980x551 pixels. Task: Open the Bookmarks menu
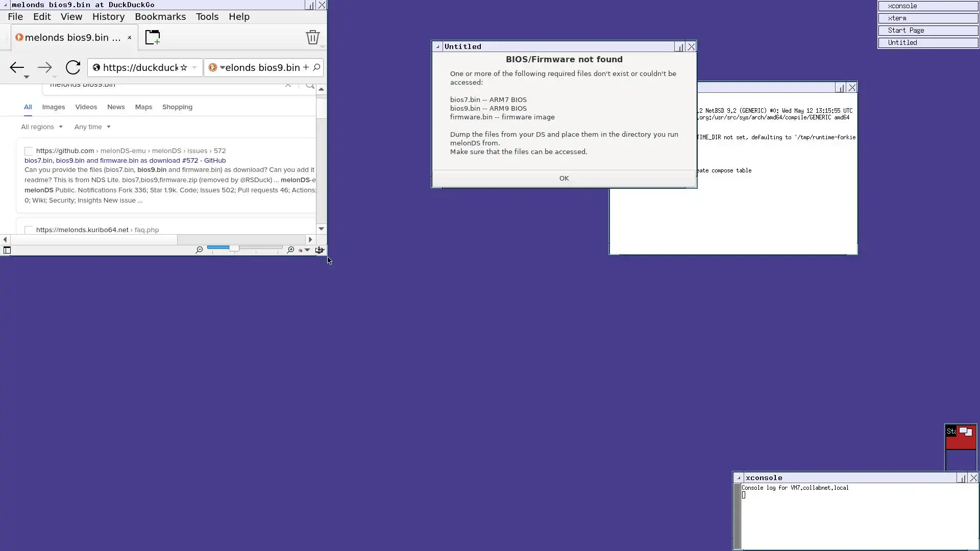click(160, 17)
